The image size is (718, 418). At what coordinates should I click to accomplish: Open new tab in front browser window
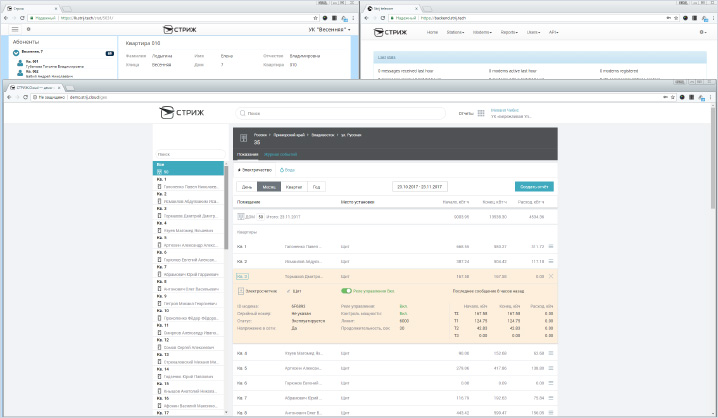pos(70,87)
